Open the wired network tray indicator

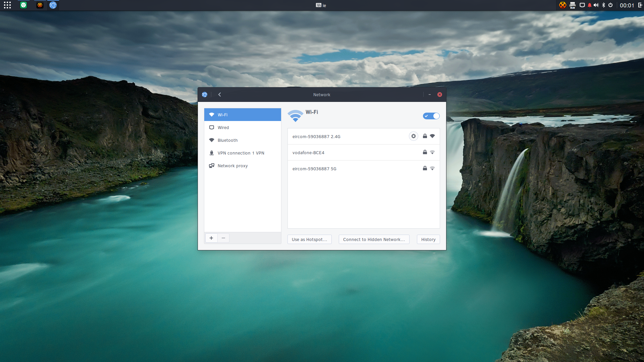click(582, 5)
